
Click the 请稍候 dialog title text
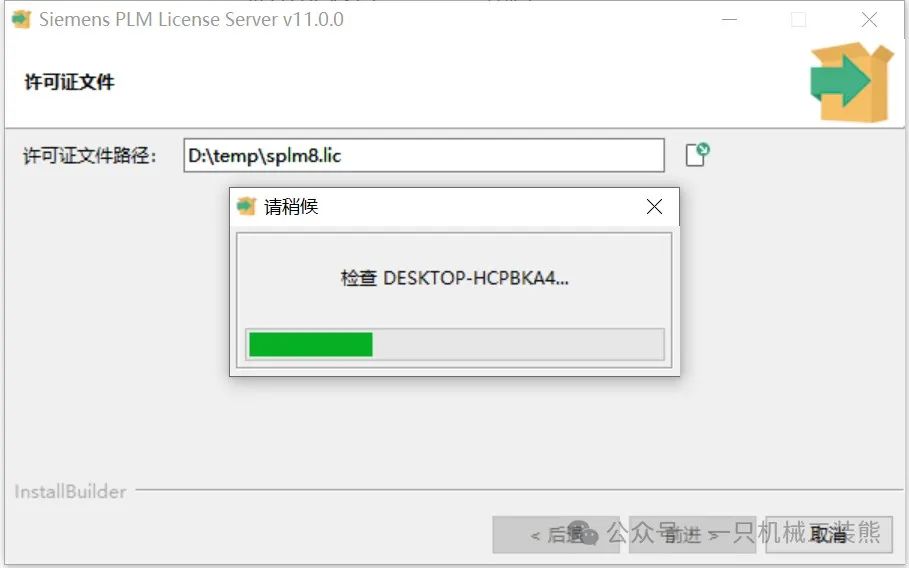[291, 207]
